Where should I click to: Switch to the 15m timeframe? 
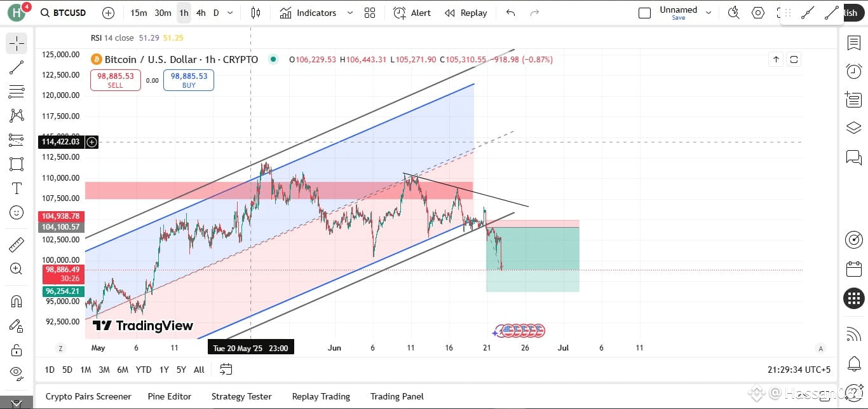139,13
